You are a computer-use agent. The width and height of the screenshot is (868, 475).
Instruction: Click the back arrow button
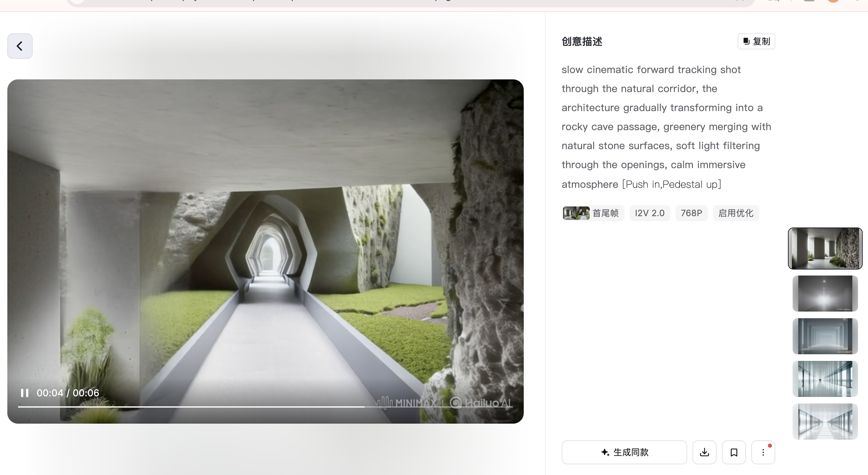tap(20, 46)
